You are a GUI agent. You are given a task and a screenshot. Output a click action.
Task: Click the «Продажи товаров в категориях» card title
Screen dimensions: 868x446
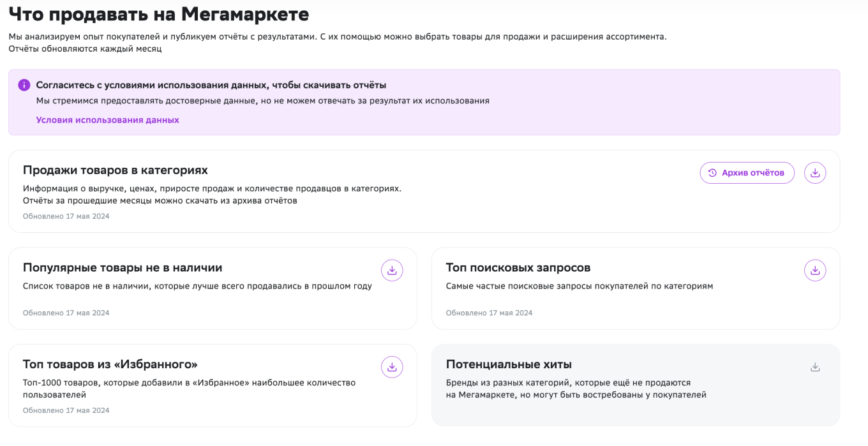[114, 170]
